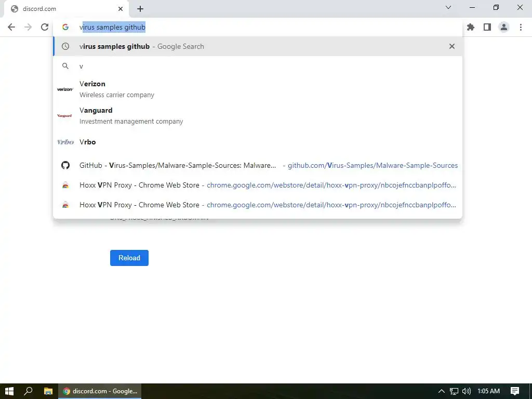The image size is (532, 399).
Task: Remove the 'virus samples github' suggestion with X
Action: (452, 46)
